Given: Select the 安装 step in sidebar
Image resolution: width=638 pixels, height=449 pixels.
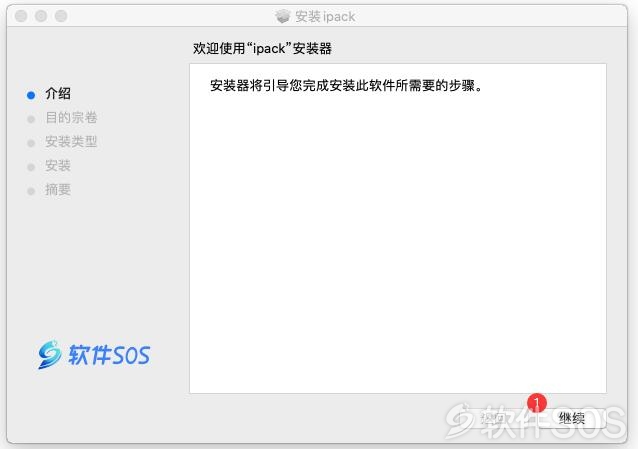Looking at the screenshot, I should (x=58, y=166).
